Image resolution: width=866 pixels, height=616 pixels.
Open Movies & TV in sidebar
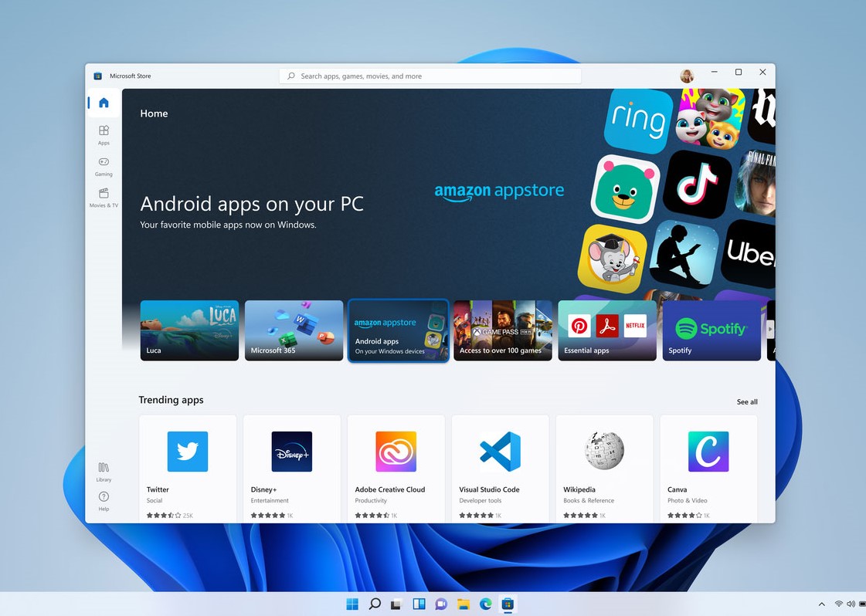click(104, 198)
